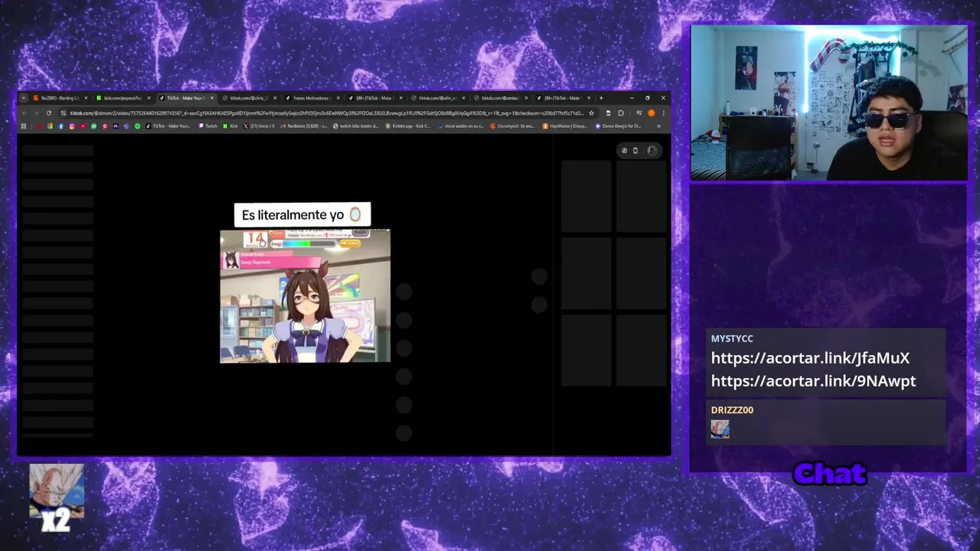The height and width of the screenshot is (551, 980).
Task: Click the 'Es literalmente yo' caption
Action: point(302,215)
